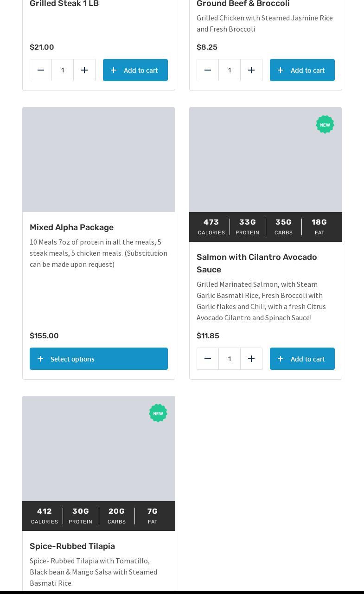Image resolution: width=364 pixels, height=594 pixels.
Task: Add Grilled Steak 1 LB to cart
Action: click(x=135, y=70)
